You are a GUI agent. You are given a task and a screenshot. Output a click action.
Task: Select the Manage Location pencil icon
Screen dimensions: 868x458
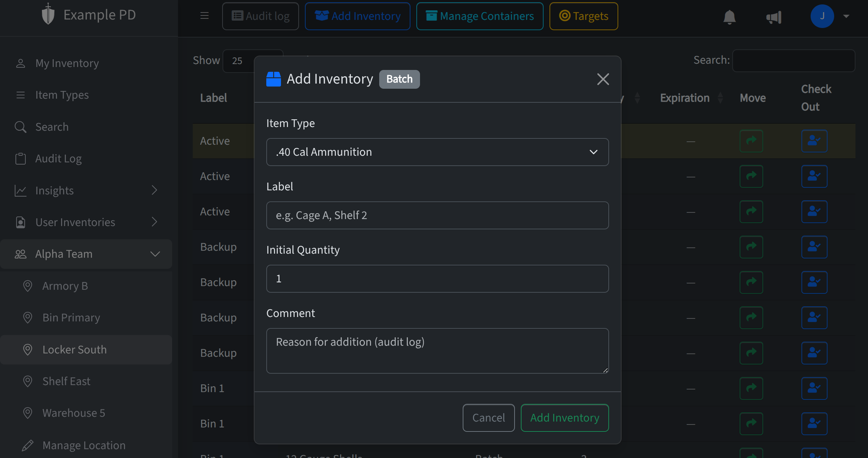pos(28,445)
